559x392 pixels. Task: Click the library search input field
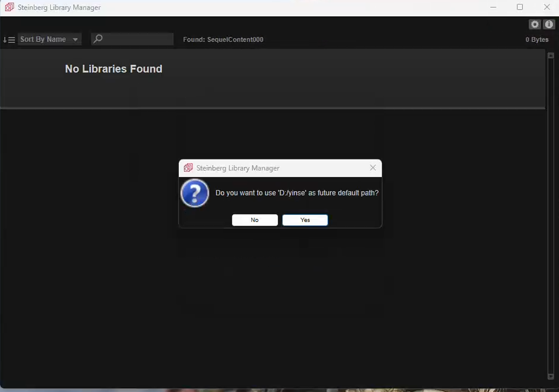pyautogui.click(x=132, y=39)
